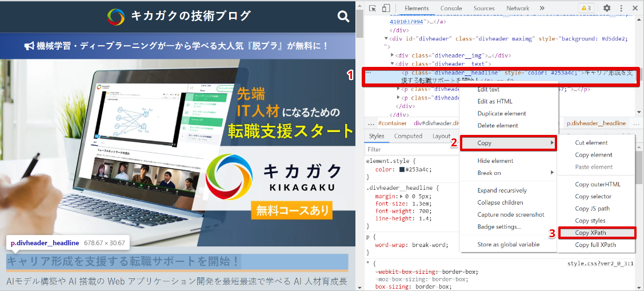Expand the divheader__img div node
644x291 pixels.
tap(392, 55)
